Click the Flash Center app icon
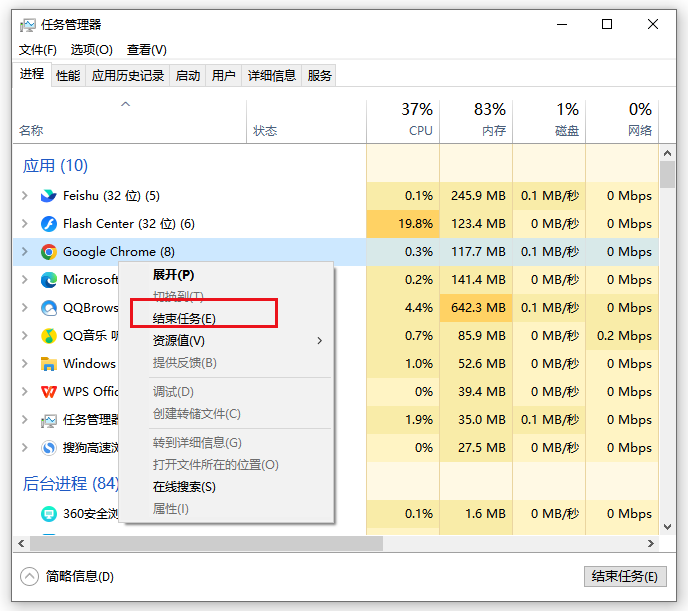 (48, 224)
